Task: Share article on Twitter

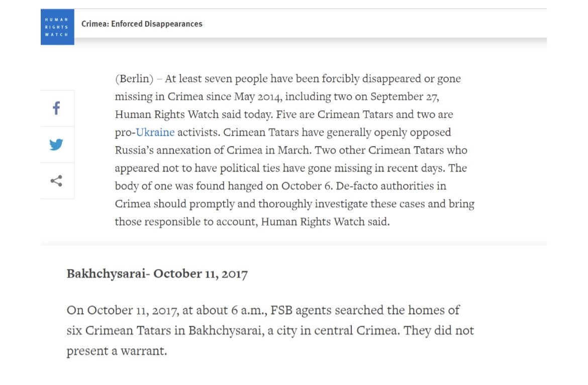Action: 57,145
